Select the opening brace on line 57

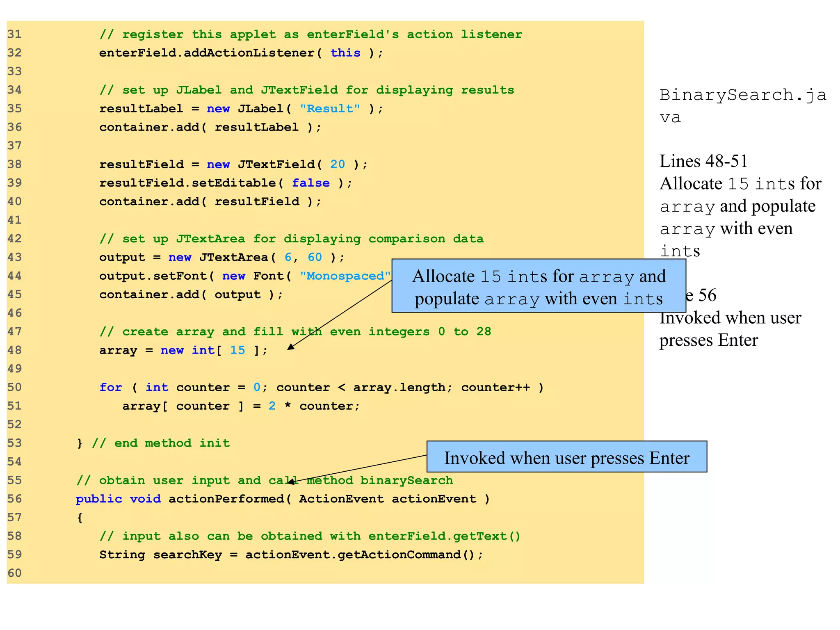pyautogui.click(x=80, y=518)
